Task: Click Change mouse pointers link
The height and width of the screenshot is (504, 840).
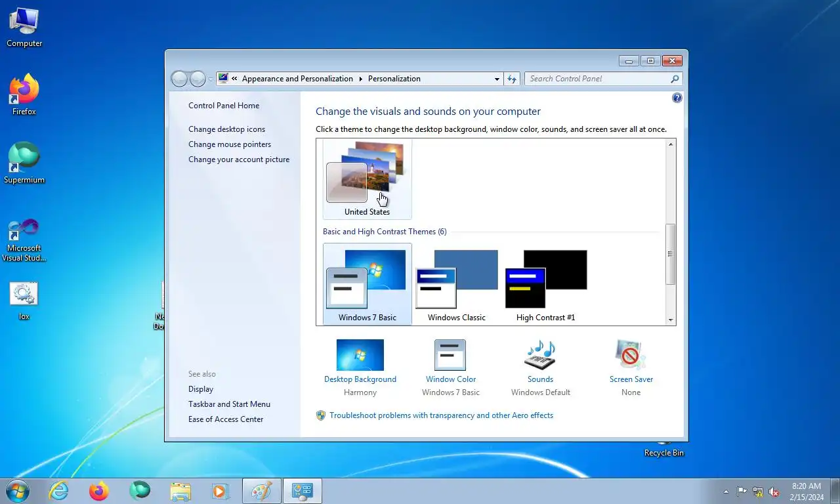Action: 230,144
